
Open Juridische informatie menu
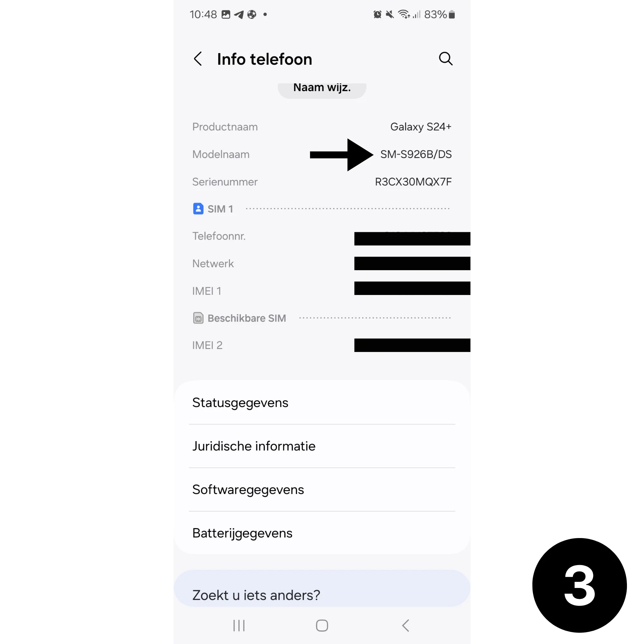tap(321, 446)
